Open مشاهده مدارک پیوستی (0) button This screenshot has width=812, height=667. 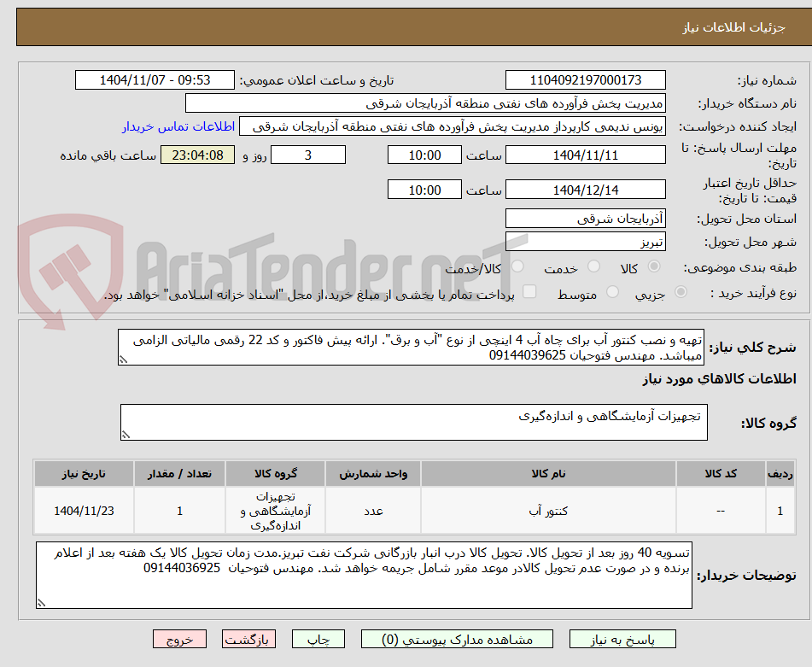[x=457, y=639]
